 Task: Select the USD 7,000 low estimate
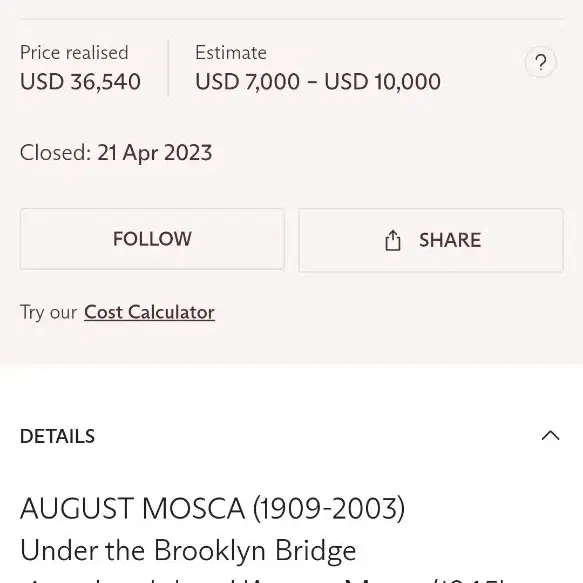[247, 82]
